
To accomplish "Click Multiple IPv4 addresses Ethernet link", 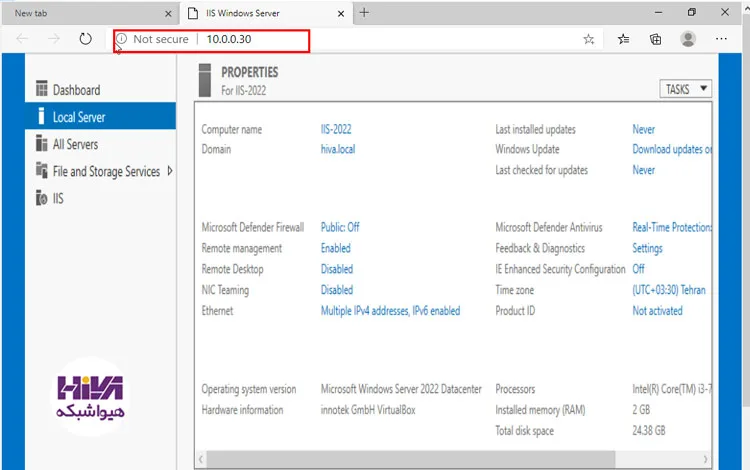I will point(390,311).
